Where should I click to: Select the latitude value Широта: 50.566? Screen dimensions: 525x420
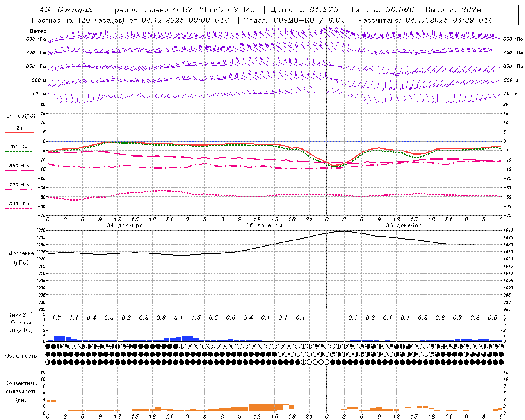point(381,10)
